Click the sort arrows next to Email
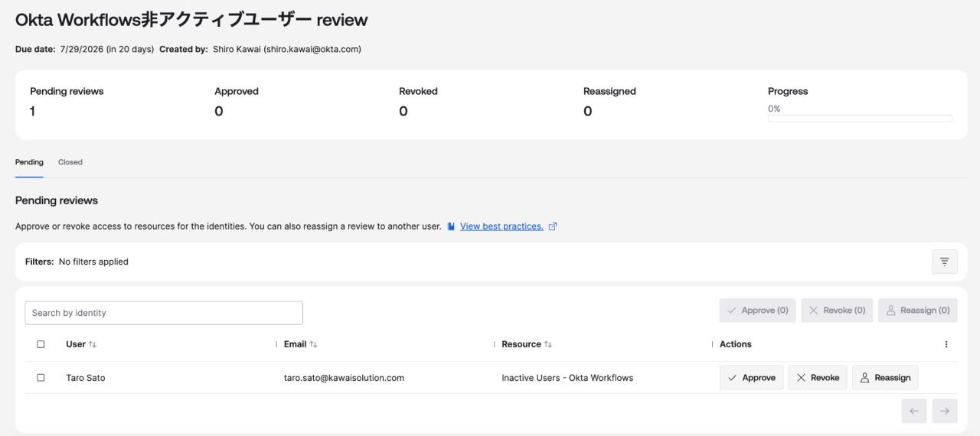 313,344
